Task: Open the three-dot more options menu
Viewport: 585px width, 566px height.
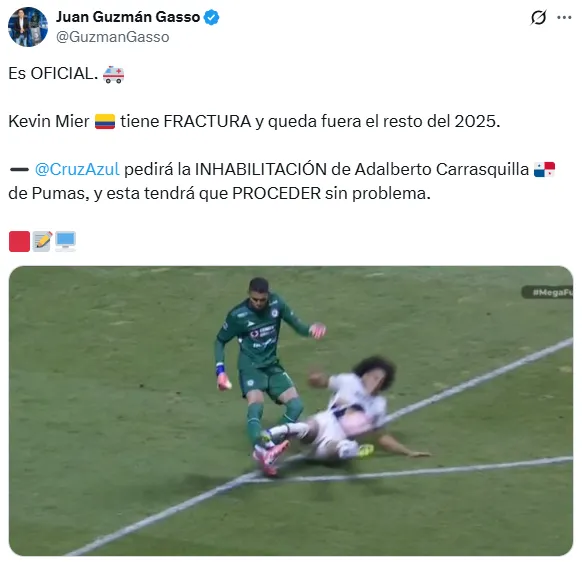Action: pos(564,18)
